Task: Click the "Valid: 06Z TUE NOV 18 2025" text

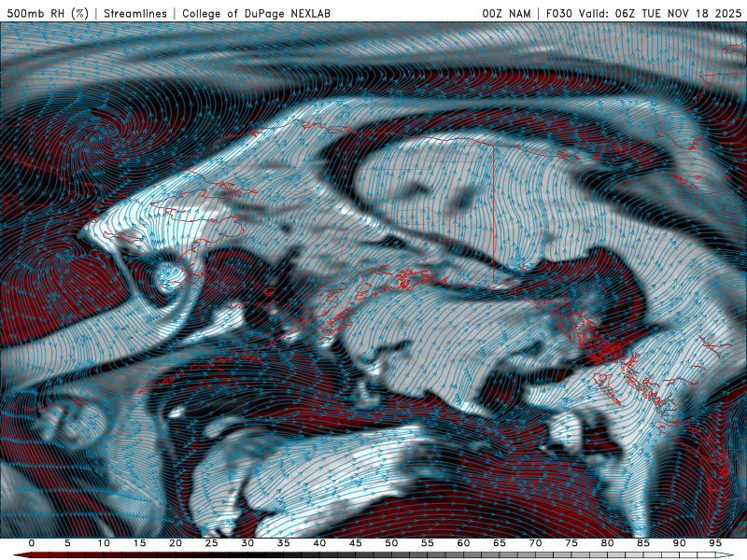Action: (660, 14)
